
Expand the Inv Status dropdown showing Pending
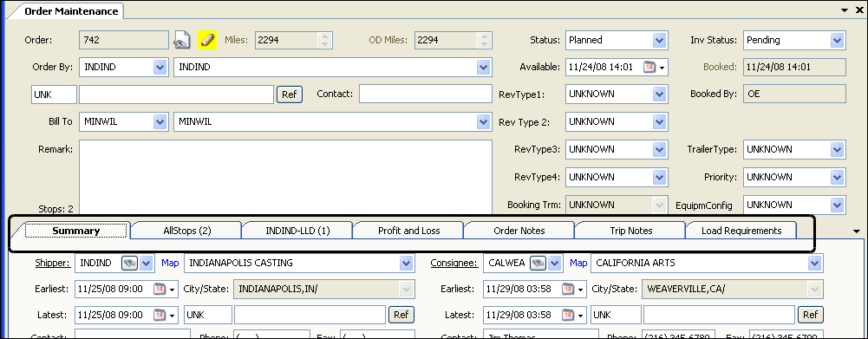point(837,40)
